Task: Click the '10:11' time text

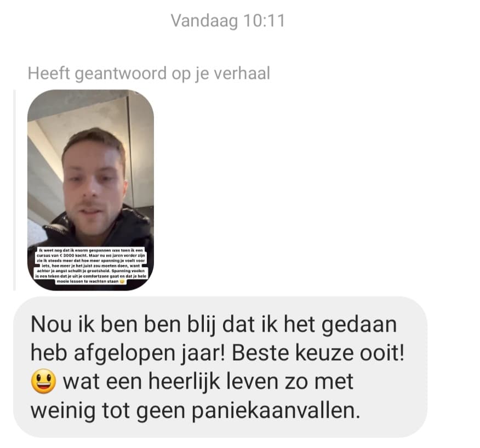Action: pos(265,21)
